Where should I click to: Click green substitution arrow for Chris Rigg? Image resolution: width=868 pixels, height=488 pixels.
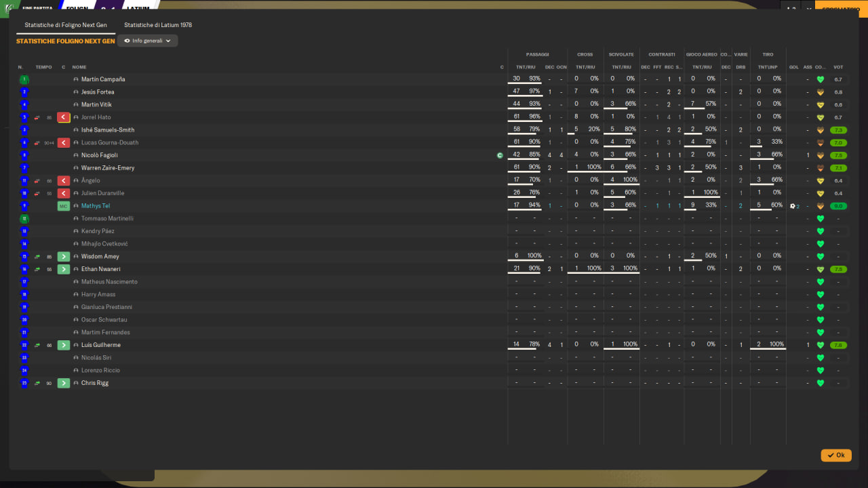pos(64,383)
